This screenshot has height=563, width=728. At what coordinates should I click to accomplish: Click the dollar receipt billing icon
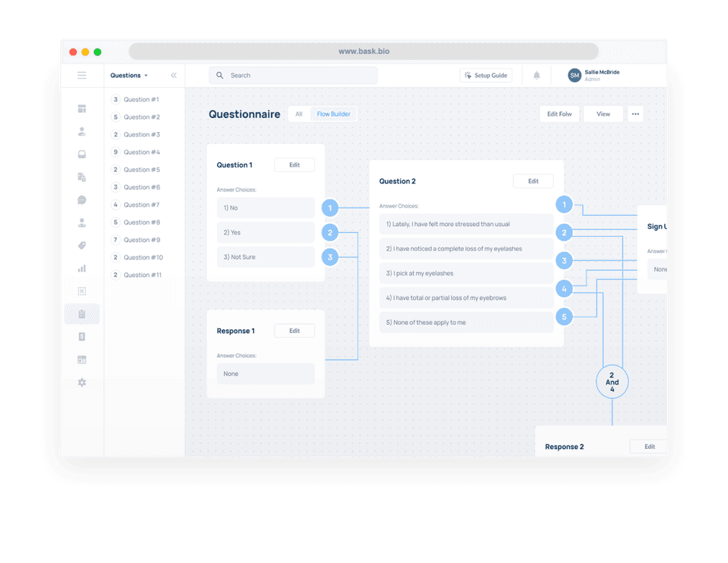(82, 337)
